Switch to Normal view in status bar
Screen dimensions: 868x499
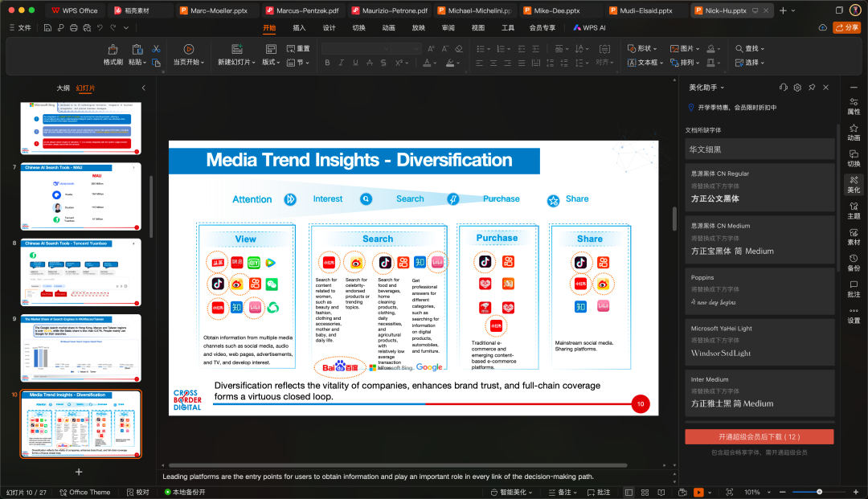(x=628, y=492)
